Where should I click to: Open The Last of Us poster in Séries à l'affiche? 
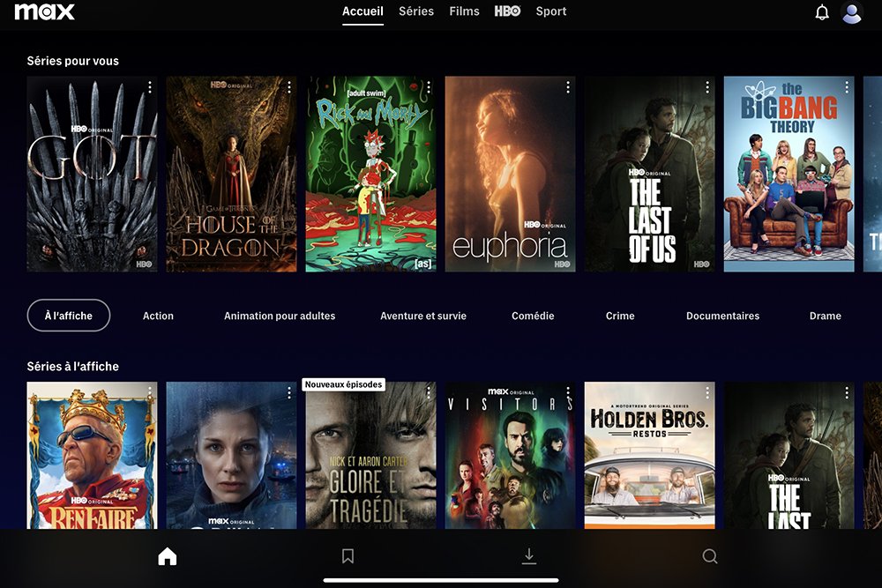click(x=789, y=456)
